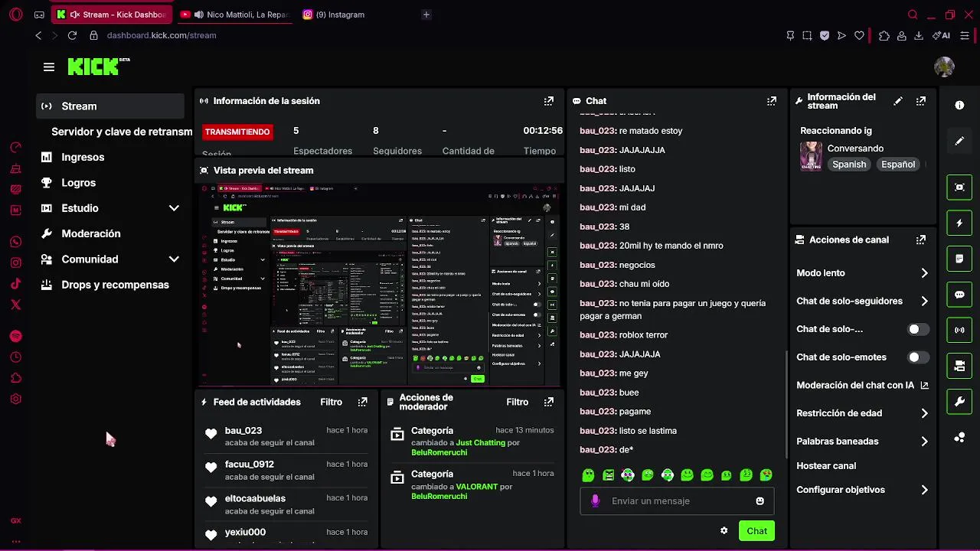
Task: Pop out the Información de la sesión panel
Action: 548,101
